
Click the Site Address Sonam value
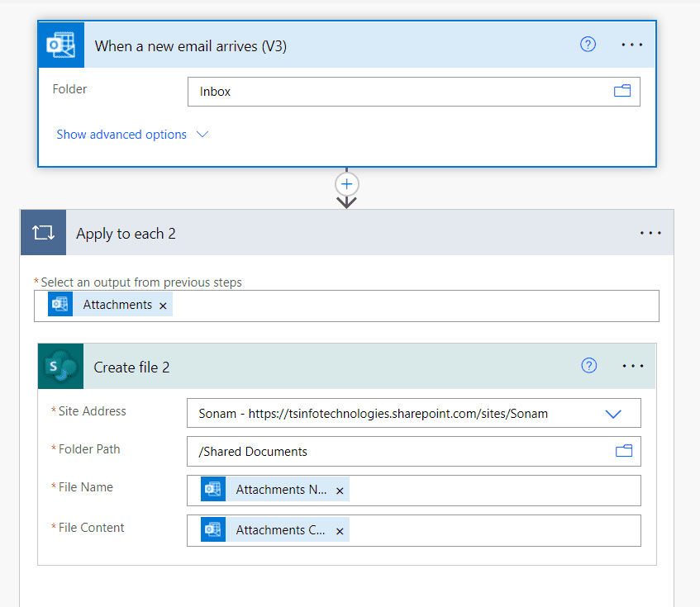(x=373, y=414)
